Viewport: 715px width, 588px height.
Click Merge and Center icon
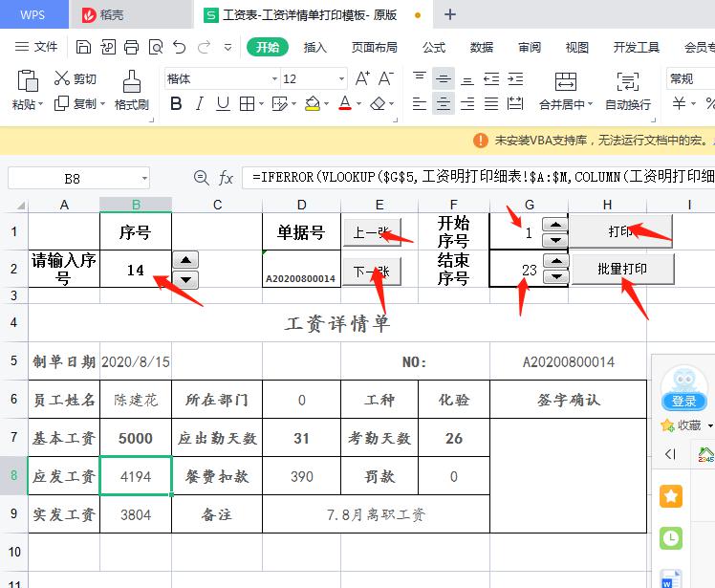[566, 81]
